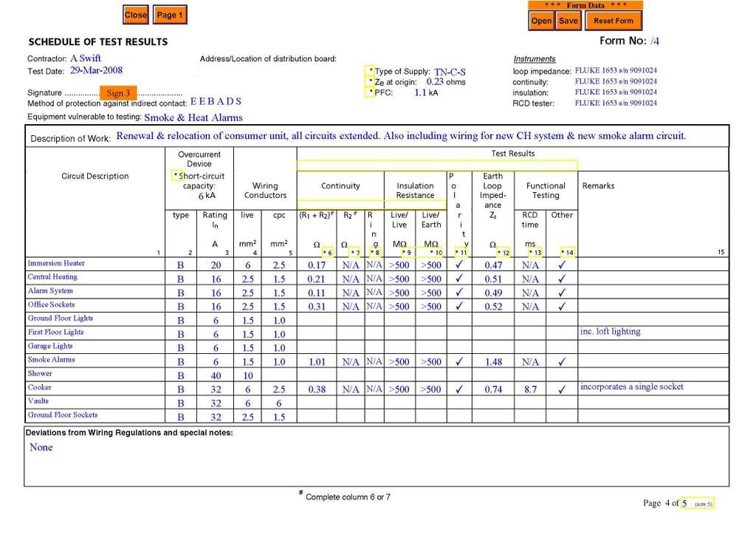Screen dimensions: 756x535
Task: Click Cooker's RCD time value 8.7
Action: (x=530, y=389)
